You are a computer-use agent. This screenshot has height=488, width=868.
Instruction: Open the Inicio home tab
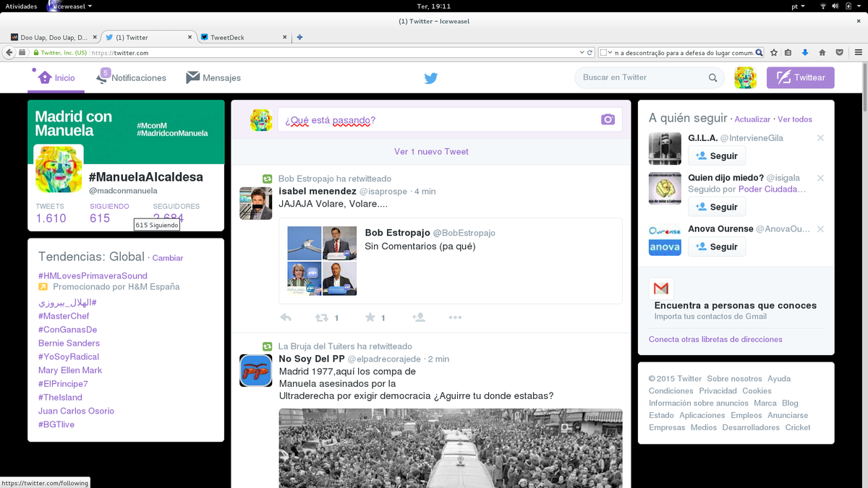point(56,78)
